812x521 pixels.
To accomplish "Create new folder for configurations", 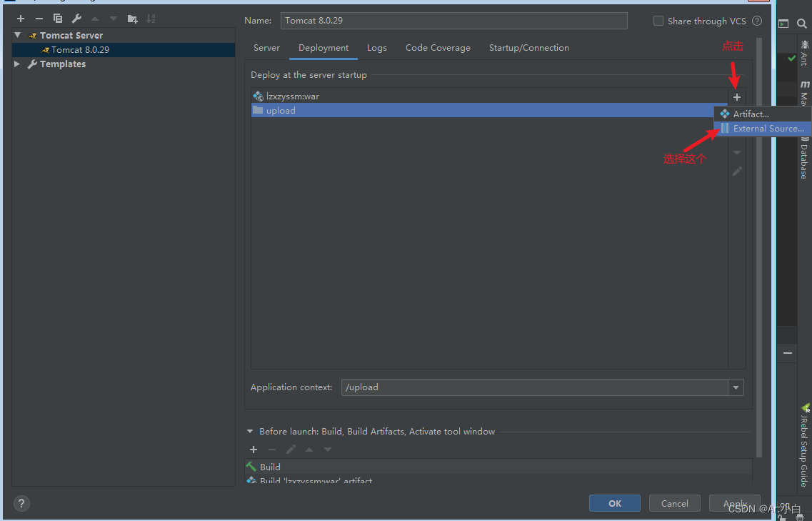I will tap(133, 19).
